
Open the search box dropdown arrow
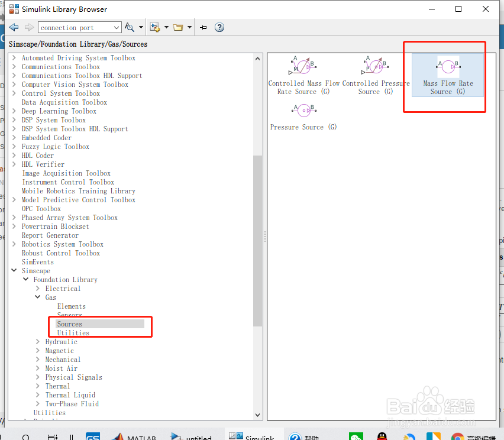(117, 28)
